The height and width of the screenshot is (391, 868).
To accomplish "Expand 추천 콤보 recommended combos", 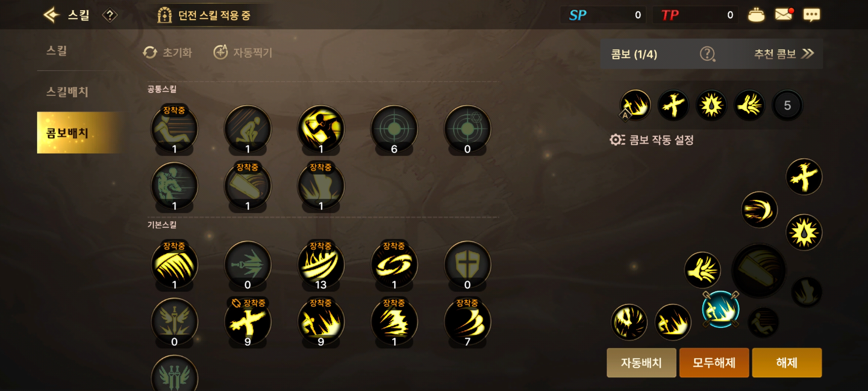I will pyautogui.click(x=784, y=54).
